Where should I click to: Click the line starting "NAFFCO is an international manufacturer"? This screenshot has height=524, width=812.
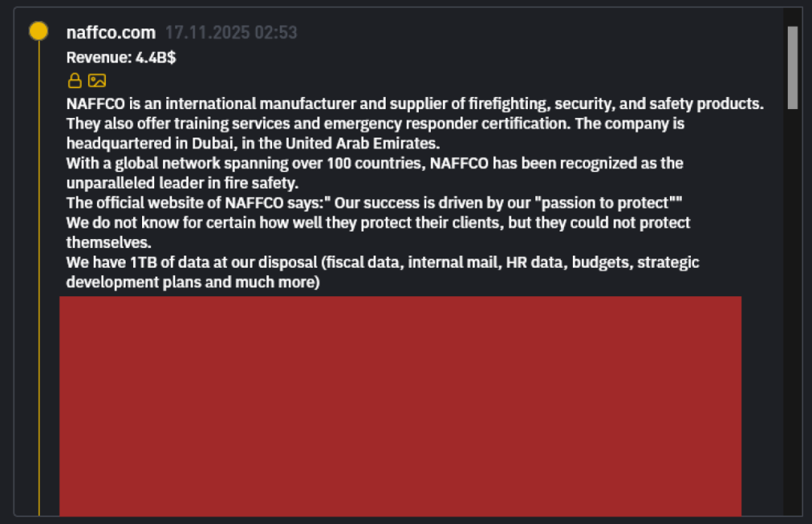point(415,104)
